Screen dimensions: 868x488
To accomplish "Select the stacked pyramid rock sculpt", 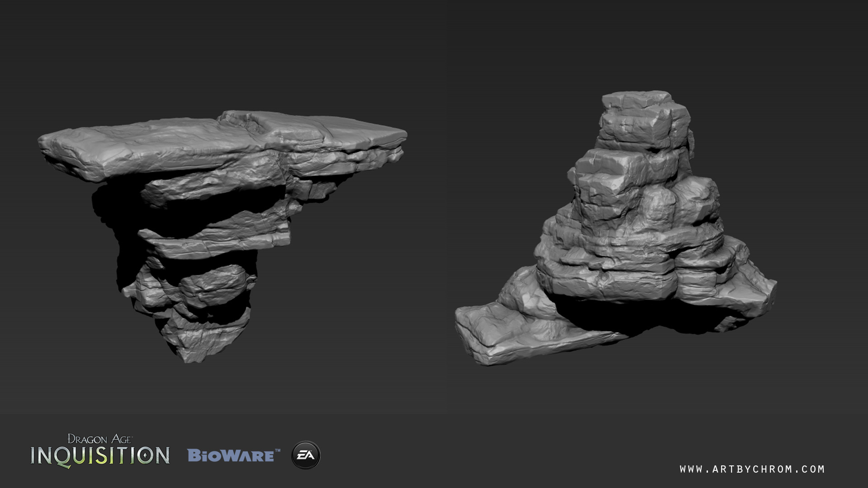I will (616, 228).
